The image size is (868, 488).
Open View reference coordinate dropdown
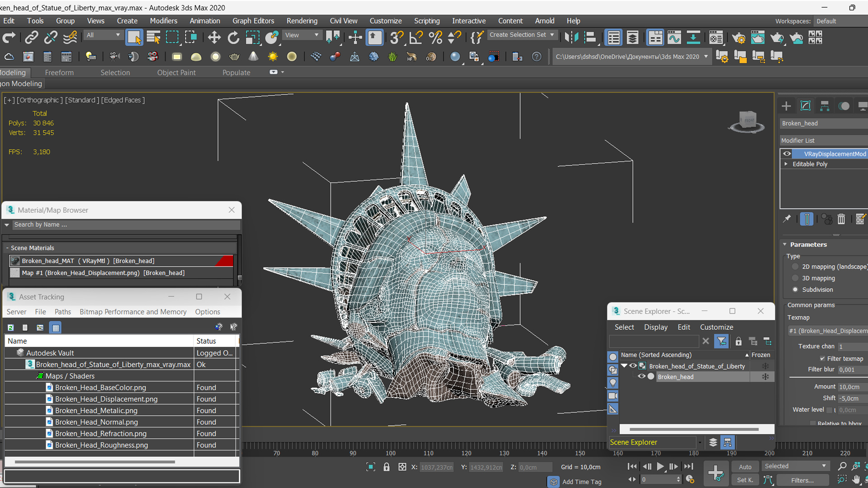click(x=302, y=35)
